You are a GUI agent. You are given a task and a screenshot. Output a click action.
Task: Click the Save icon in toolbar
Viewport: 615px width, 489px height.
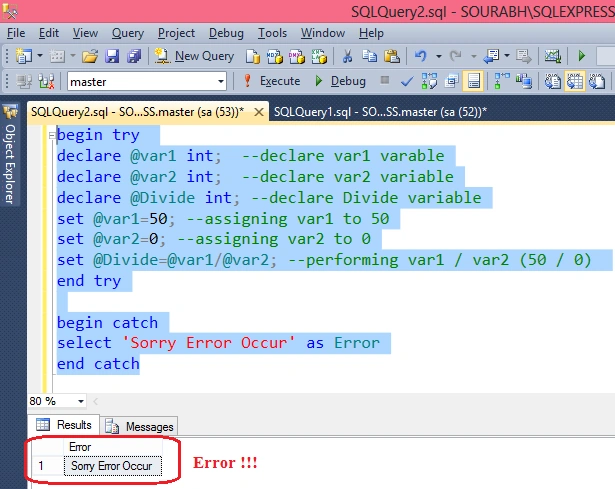112,56
